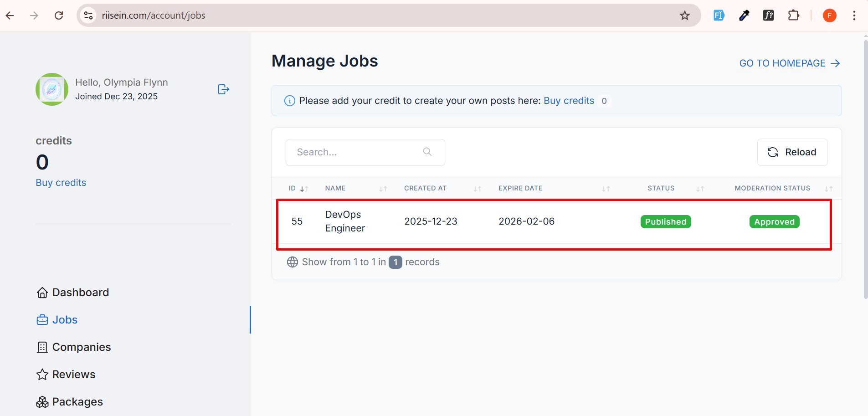Sort by Moderation Status column
The height and width of the screenshot is (416, 868).
pos(828,189)
